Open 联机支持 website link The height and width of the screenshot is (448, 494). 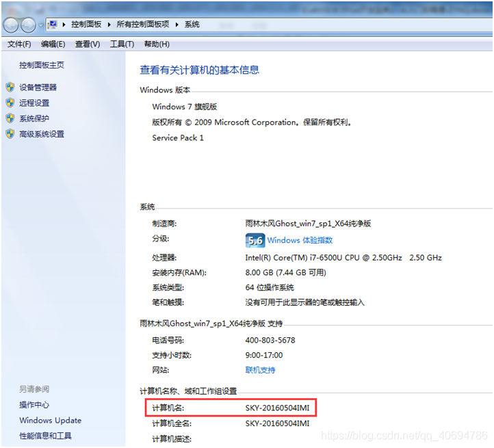coord(260,370)
